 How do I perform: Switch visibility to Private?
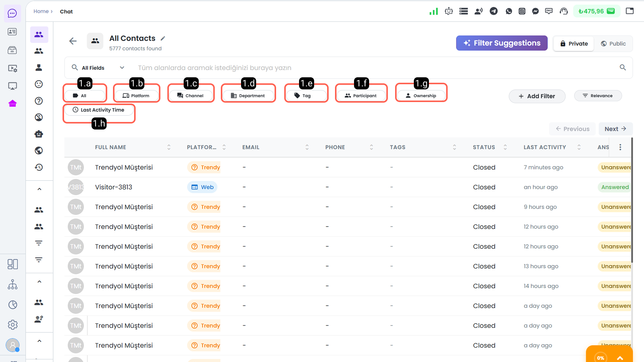coord(574,44)
